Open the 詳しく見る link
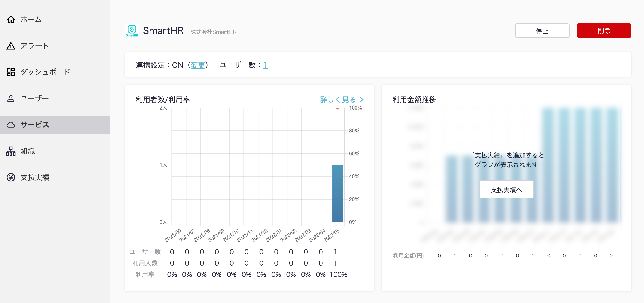Viewport: 644px width, 303px height. 338,100
